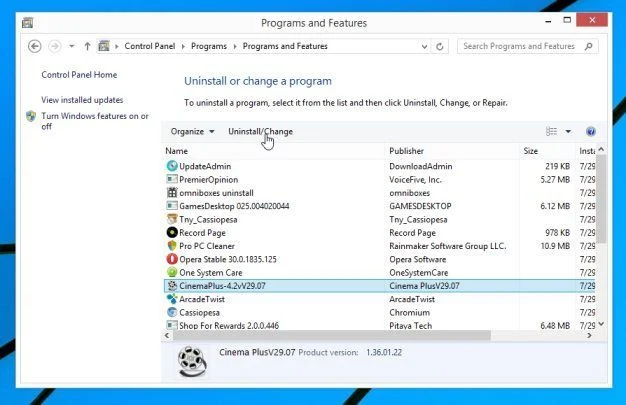Open the recent locations dropdown arrow

pyautogui.click(x=71, y=46)
